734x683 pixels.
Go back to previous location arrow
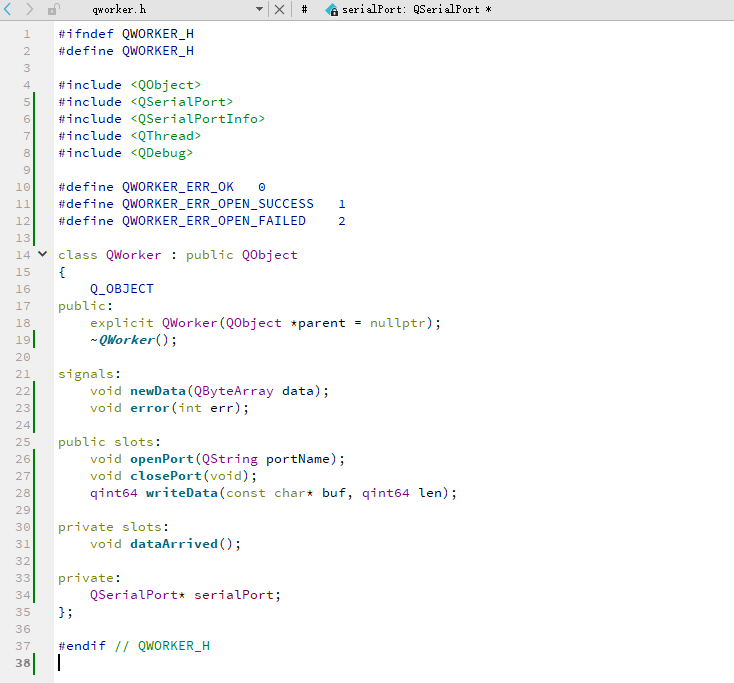(7, 9)
